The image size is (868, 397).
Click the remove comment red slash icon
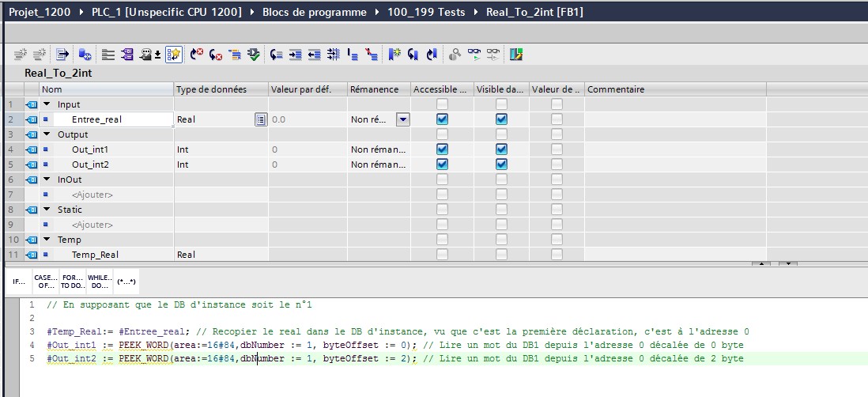tap(372, 55)
